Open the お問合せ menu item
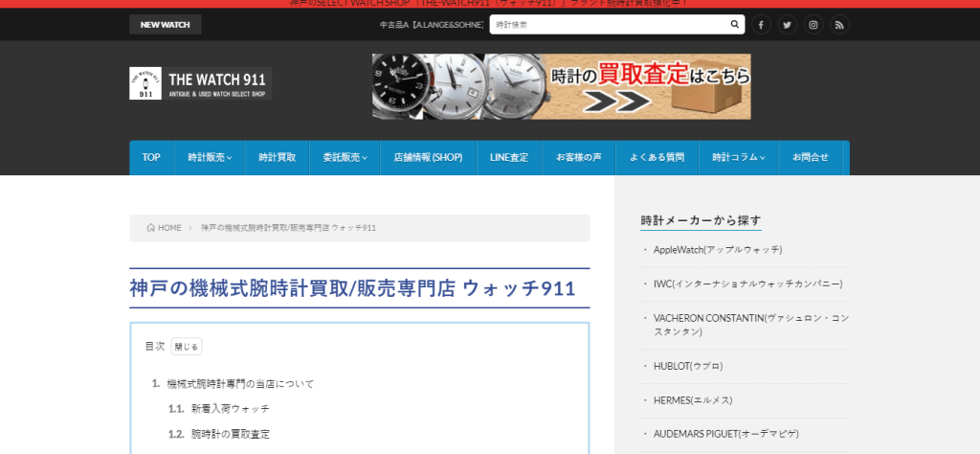 810,157
